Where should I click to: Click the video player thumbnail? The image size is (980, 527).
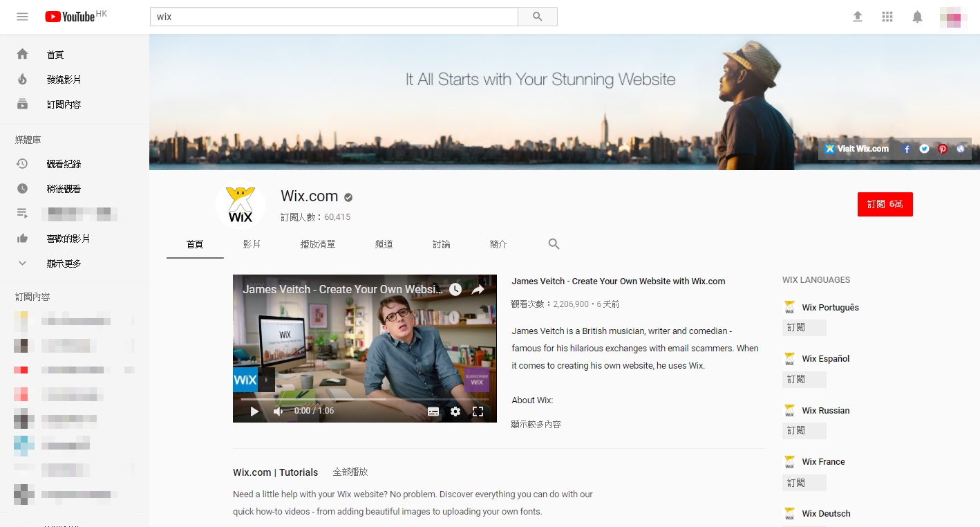(x=365, y=349)
